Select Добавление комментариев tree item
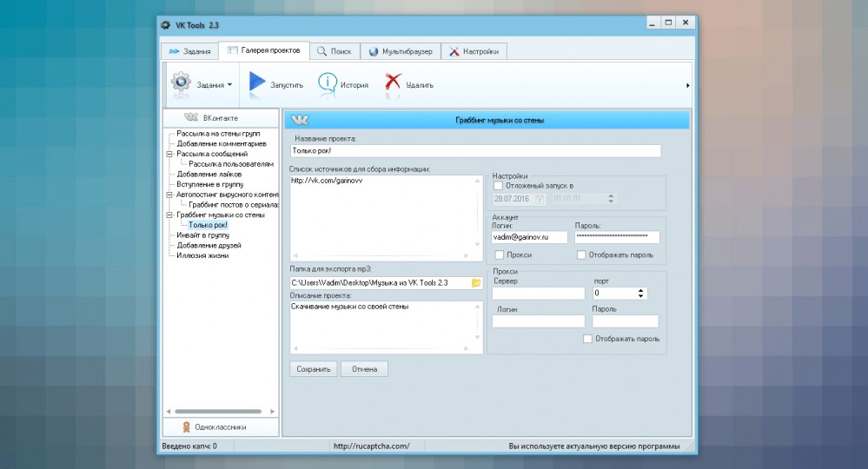 click(222, 144)
